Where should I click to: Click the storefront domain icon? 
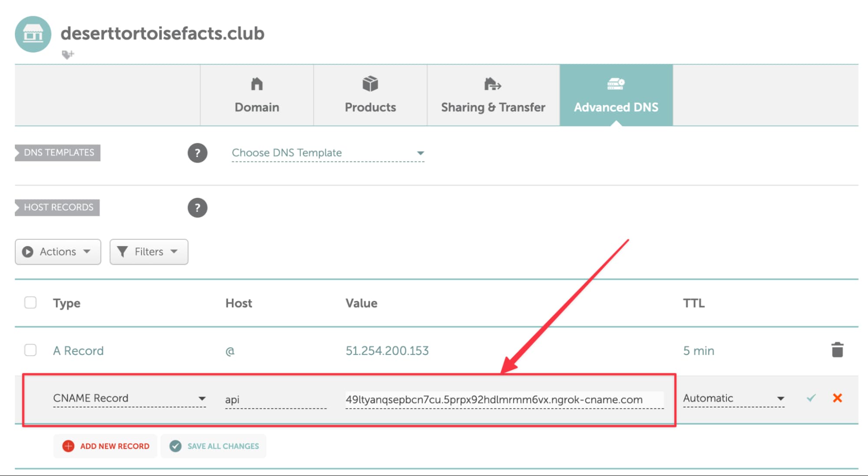click(33, 34)
